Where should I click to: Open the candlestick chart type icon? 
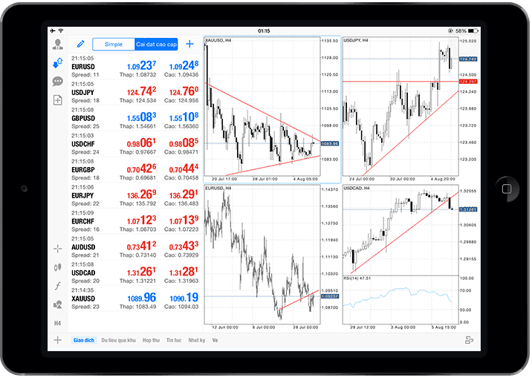[58, 267]
